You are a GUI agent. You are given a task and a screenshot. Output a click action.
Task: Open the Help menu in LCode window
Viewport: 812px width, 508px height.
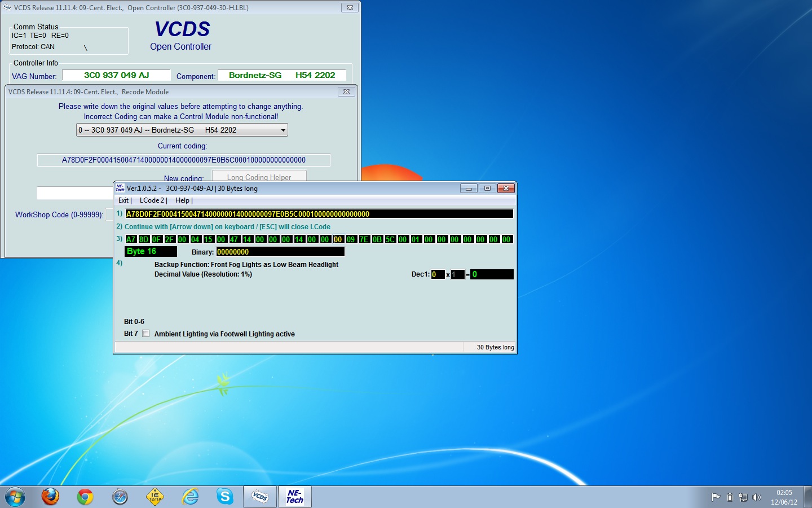184,200
